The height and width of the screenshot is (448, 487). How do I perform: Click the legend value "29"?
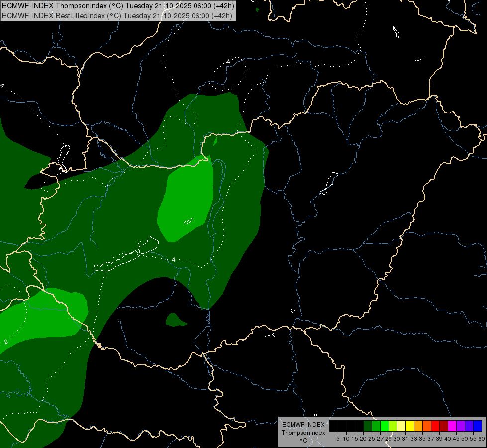[x=389, y=439]
